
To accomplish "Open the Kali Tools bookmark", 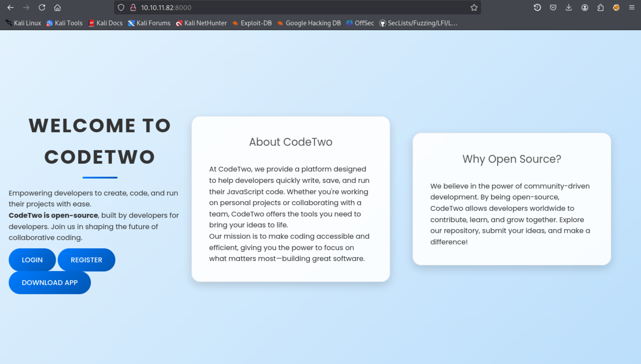I will [65, 23].
